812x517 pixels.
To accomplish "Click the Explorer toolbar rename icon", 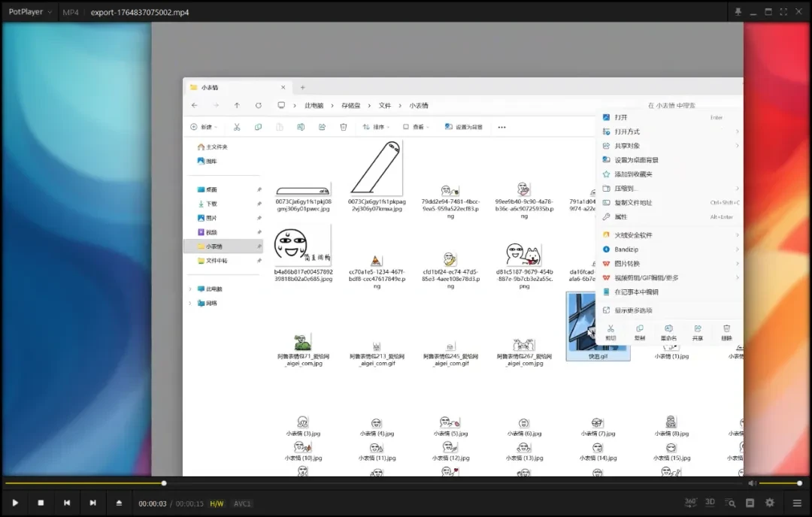I will 300,127.
